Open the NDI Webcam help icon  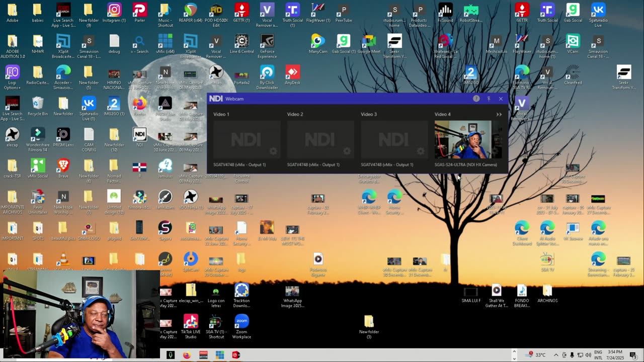[476, 99]
